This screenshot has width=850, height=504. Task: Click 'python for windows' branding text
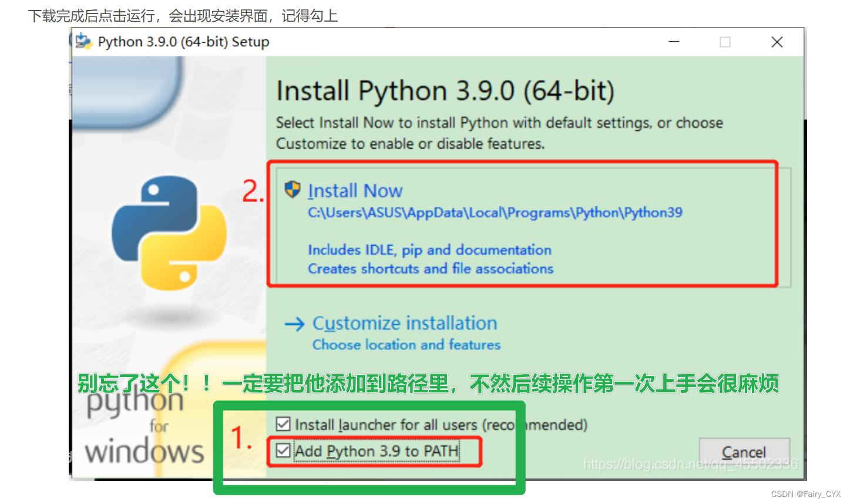pos(145,426)
